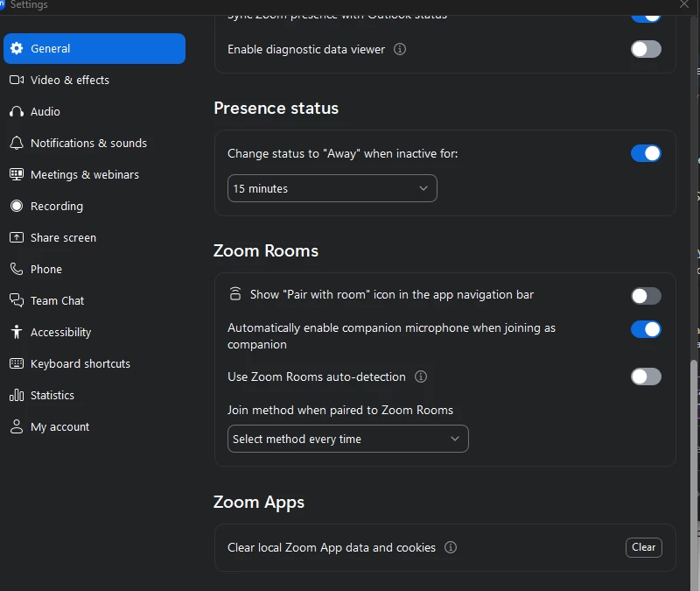
Task: Open the General settings tab
Action: pos(94,48)
